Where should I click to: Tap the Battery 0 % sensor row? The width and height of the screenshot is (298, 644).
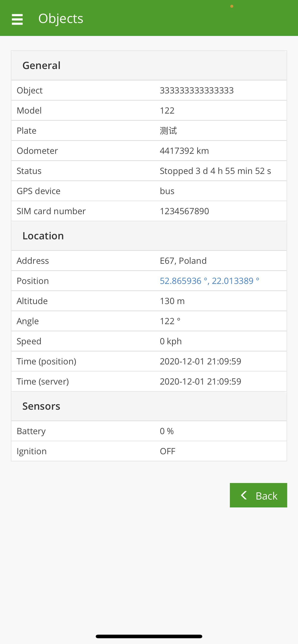coord(149,431)
